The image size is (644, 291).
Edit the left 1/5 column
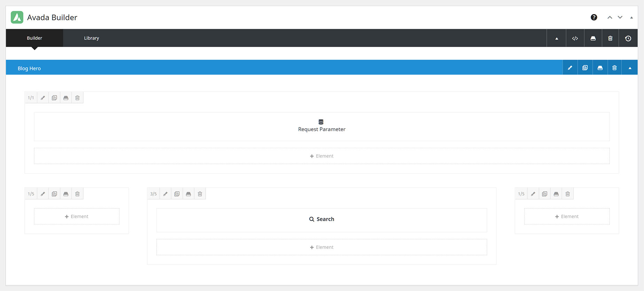coord(43,194)
